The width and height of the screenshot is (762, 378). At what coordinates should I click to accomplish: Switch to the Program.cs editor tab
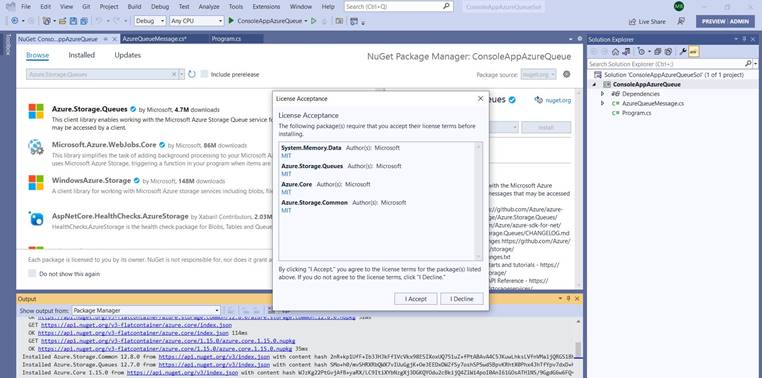pyautogui.click(x=226, y=39)
